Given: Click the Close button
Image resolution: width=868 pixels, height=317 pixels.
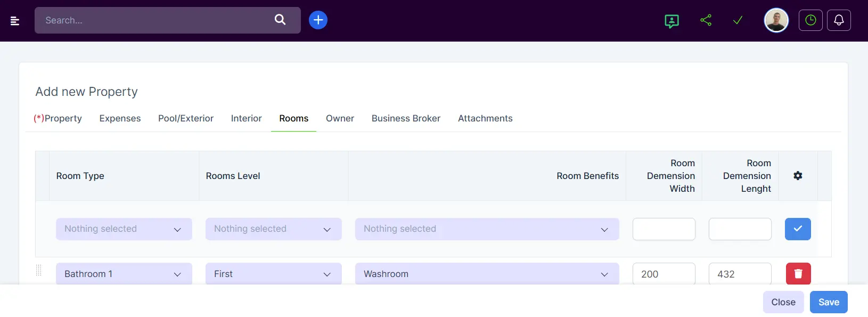Looking at the screenshot, I should click(783, 302).
